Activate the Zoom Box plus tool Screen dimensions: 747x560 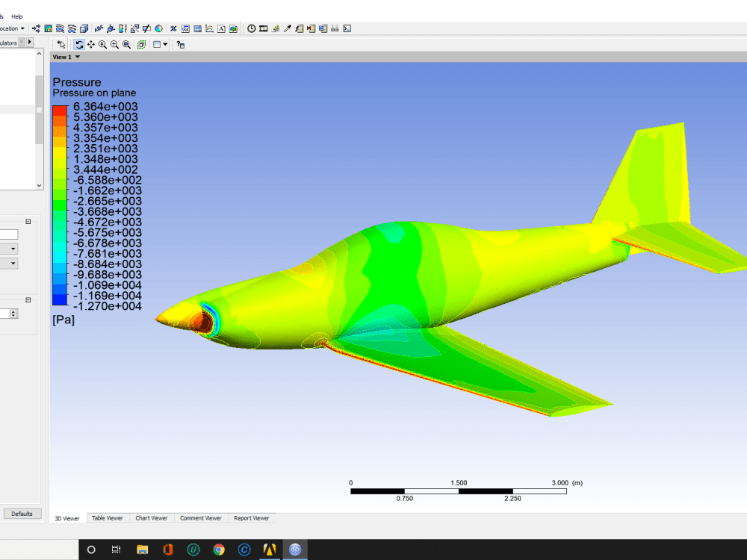tap(114, 44)
